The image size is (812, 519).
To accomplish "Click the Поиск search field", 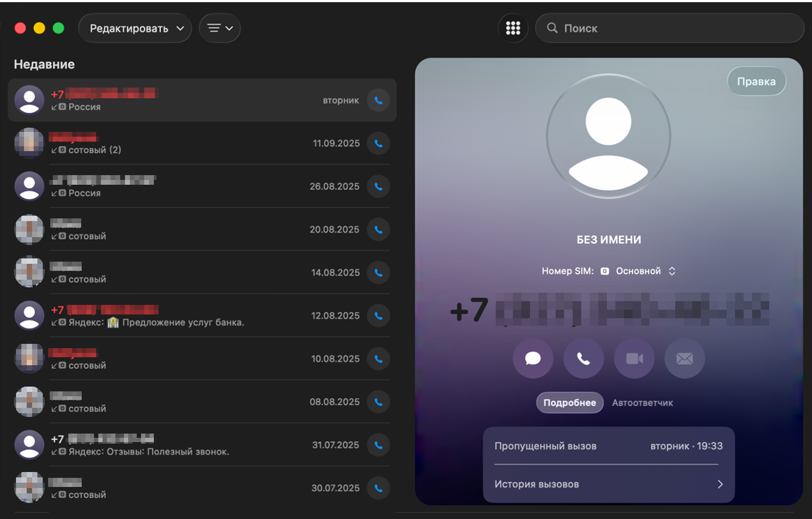I will 673,28.
